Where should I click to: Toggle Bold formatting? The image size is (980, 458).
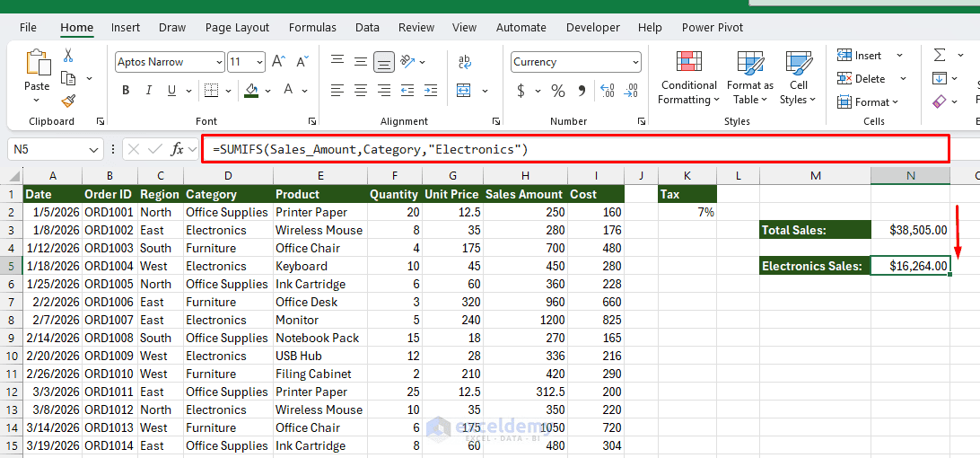click(x=126, y=90)
